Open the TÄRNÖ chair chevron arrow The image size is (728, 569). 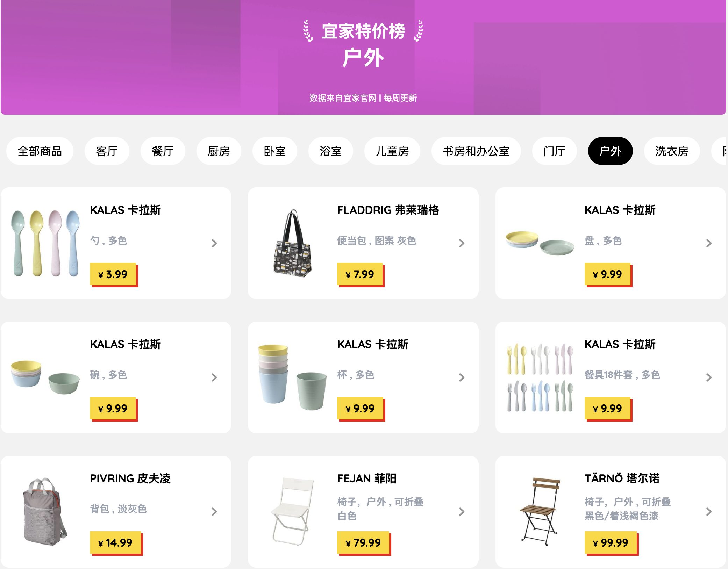pyautogui.click(x=709, y=512)
